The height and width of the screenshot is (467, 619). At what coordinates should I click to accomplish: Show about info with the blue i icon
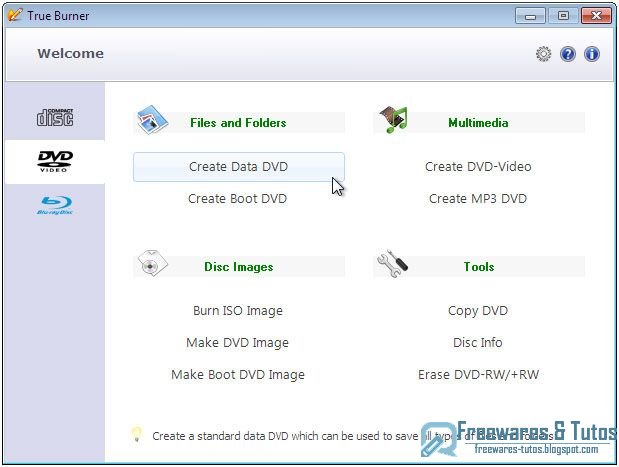[592, 54]
